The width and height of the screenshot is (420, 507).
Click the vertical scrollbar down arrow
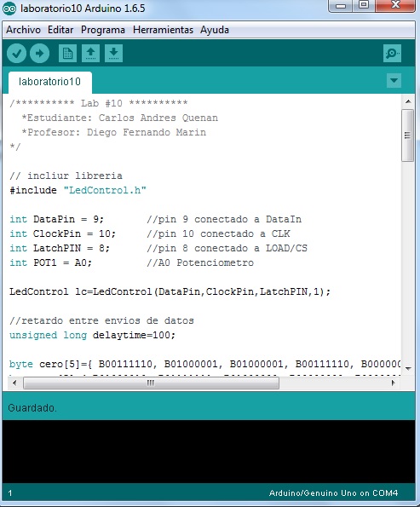tap(408, 369)
